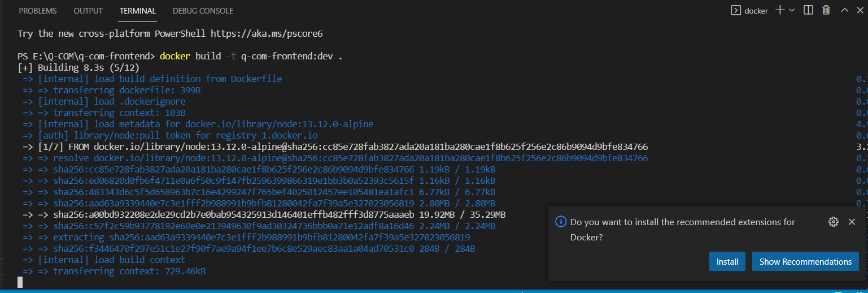
Task: Close the terminal panel
Action: tap(860, 10)
